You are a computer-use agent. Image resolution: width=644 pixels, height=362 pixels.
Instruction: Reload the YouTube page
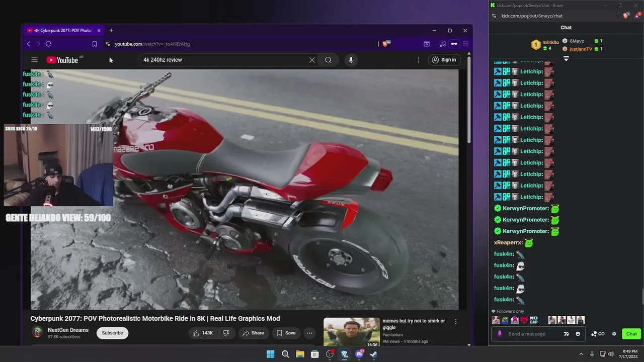pos(48,44)
